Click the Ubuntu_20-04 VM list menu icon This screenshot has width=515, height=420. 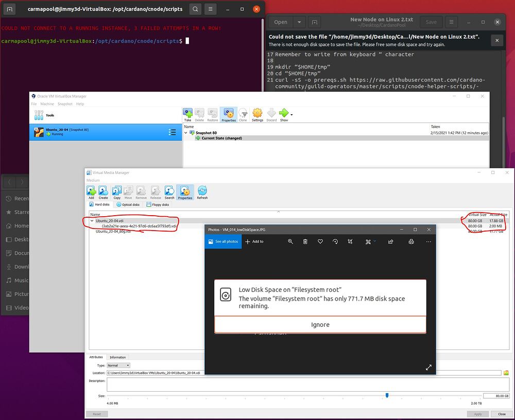pos(172,132)
